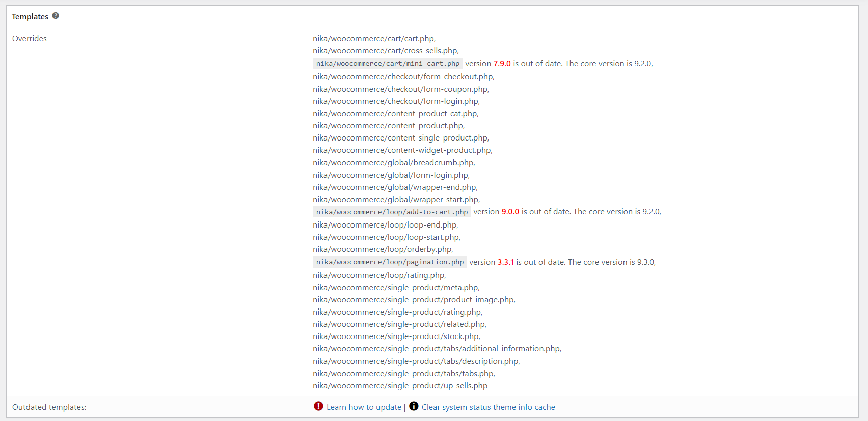Click the red 3.3.1 version number
The image size is (868, 421).
pyautogui.click(x=505, y=262)
